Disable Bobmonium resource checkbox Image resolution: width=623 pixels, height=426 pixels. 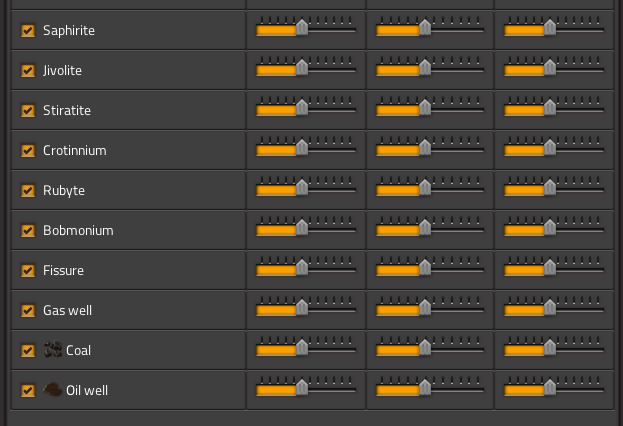pyautogui.click(x=28, y=230)
